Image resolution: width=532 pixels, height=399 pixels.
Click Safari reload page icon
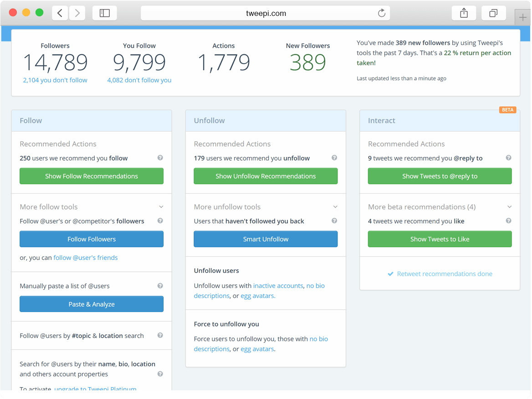(382, 13)
